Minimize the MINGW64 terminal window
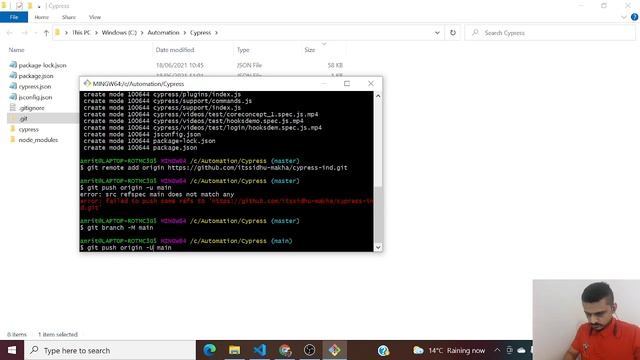The width and height of the screenshot is (640, 360). coord(324,83)
